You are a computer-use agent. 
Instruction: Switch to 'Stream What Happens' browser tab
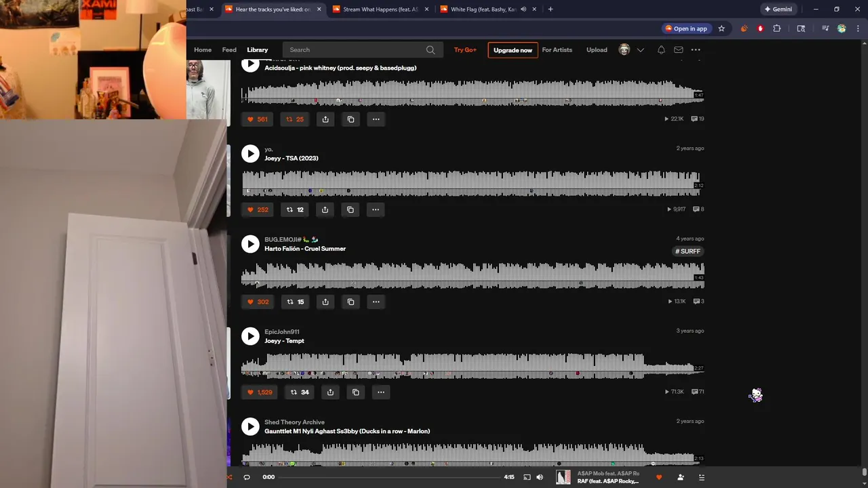pos(380,9)
